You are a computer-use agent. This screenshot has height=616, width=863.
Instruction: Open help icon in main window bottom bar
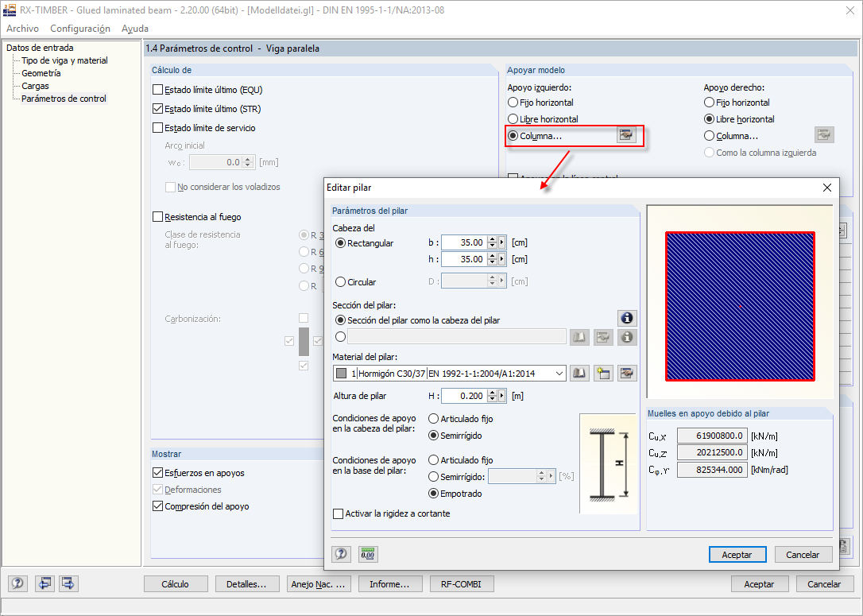(17, 583)
